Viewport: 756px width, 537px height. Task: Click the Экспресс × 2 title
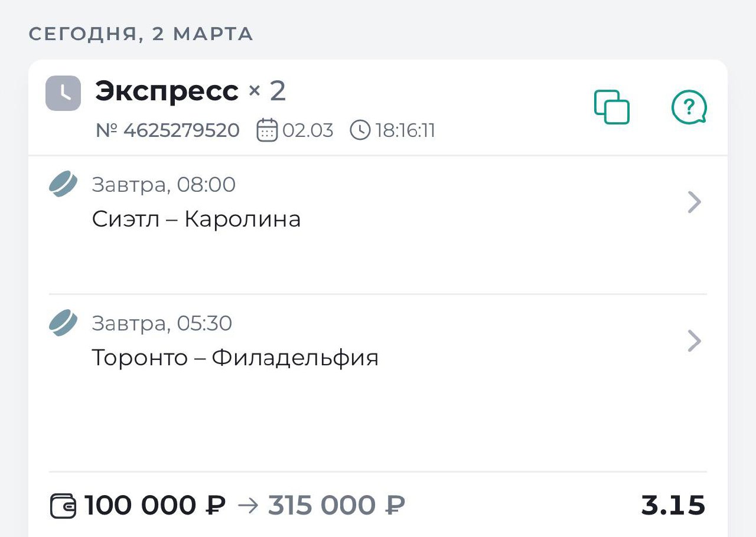click(190, 91)
